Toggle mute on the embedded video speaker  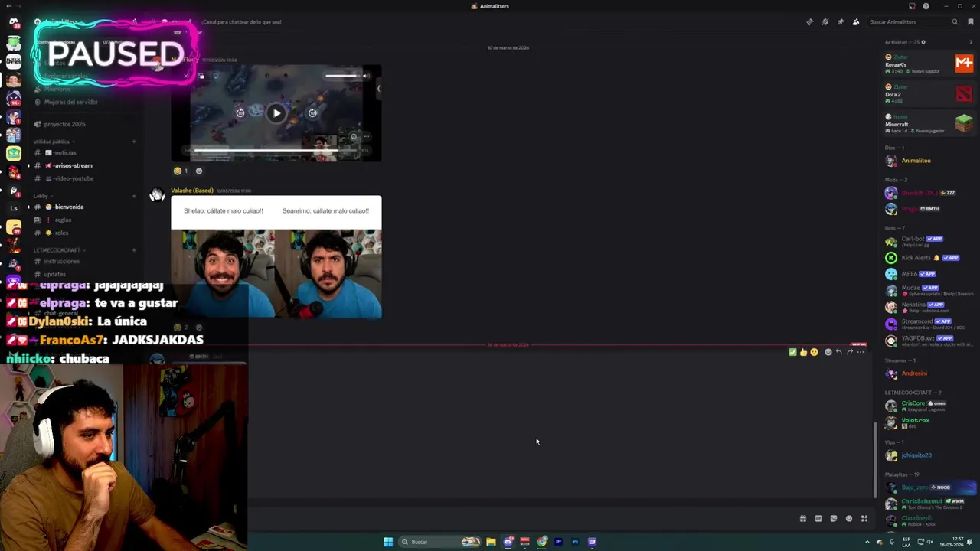coord(366,76)
